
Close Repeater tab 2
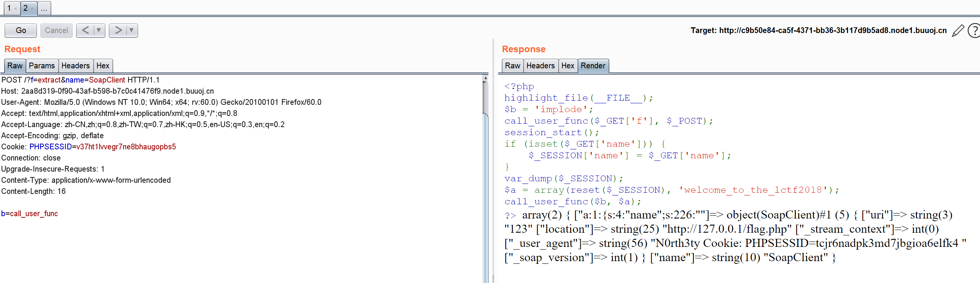32,8
